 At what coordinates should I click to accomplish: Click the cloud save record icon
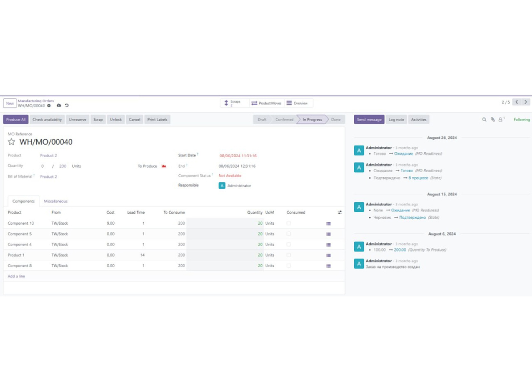click(x=59, y=105)
